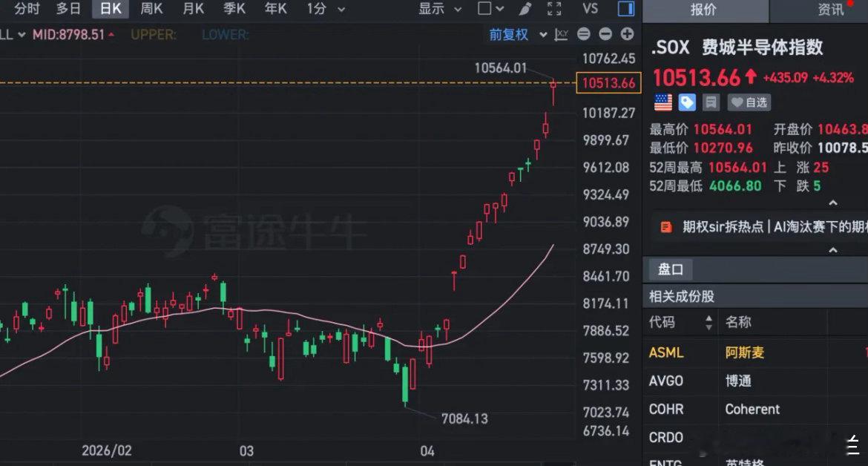Open the ASML row
Viewport: 868px width, 466px height.
pyautogui.click(x=755, y=352)
